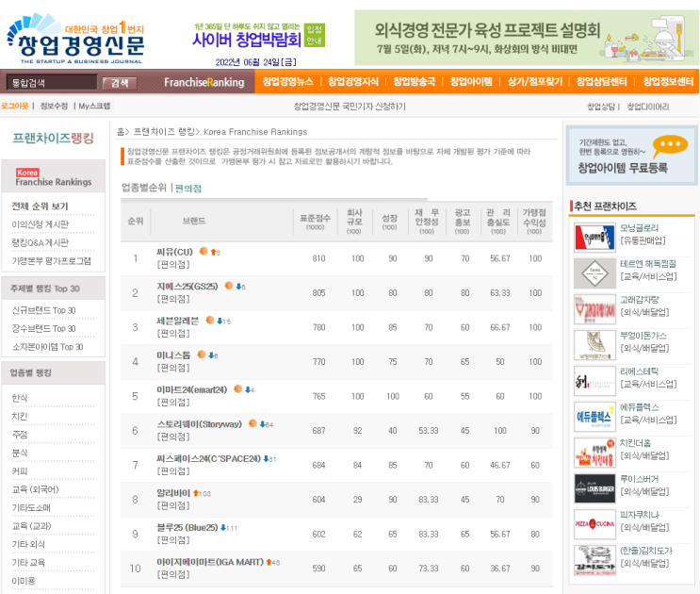Open the 외식경영 전문가 육성 프로젝트 banner
Image resolution: width=700 pixels, height=594 pixels.
[526, 38]
